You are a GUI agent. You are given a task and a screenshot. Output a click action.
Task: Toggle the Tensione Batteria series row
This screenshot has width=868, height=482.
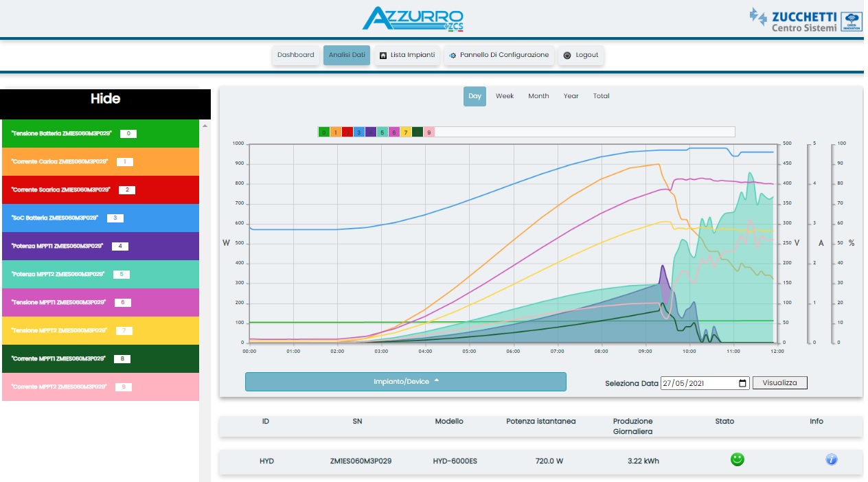(x=100, y=133)
